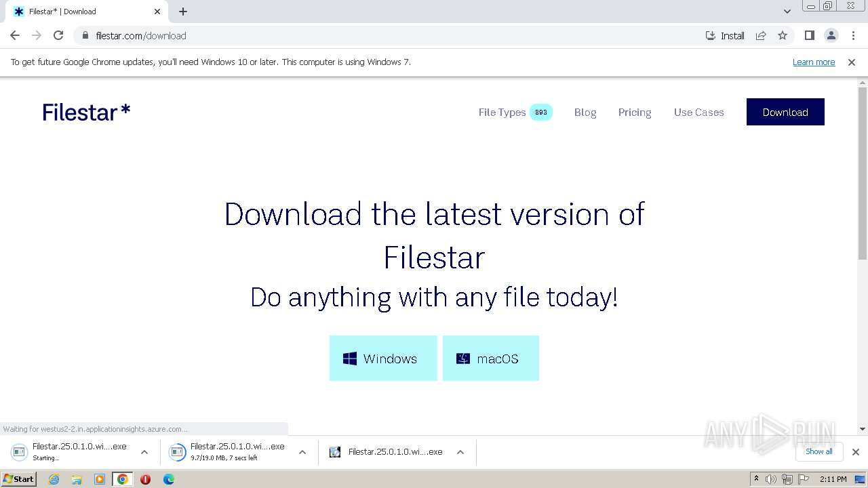
Task: Expand options for completed Filestar download
Action: pos(460,452)
